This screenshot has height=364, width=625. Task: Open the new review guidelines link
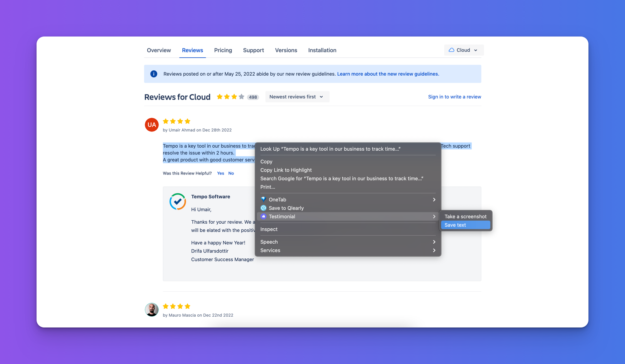(x=388, y=74)
